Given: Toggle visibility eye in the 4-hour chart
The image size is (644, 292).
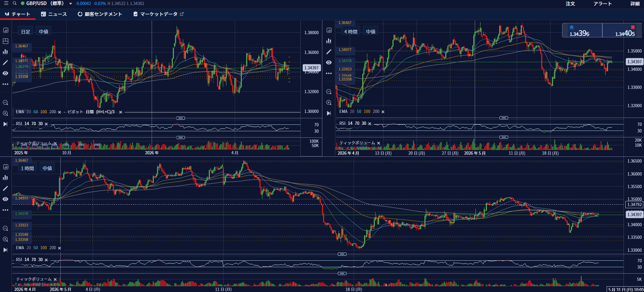Looking at the screenshot, I should point(329,63).
